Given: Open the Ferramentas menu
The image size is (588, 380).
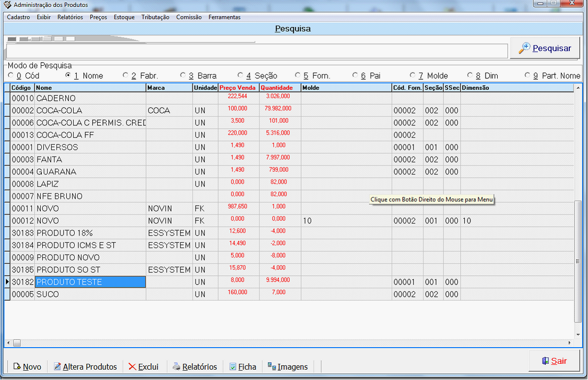Looking at the screenshot, I should click(225, 17).
